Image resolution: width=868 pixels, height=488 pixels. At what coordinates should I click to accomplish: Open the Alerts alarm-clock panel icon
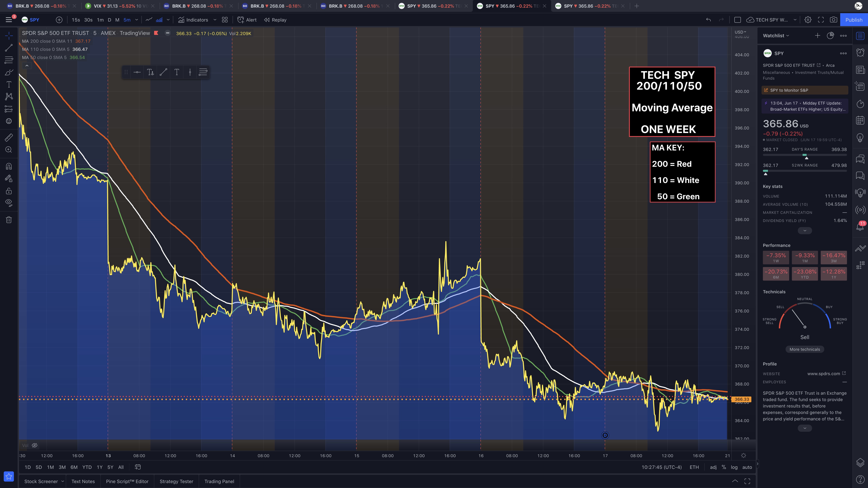point(860,53)
